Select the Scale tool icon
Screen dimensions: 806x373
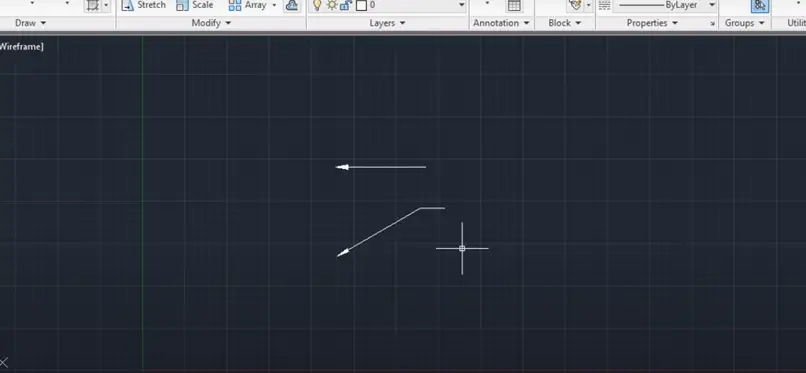[182, 5]
